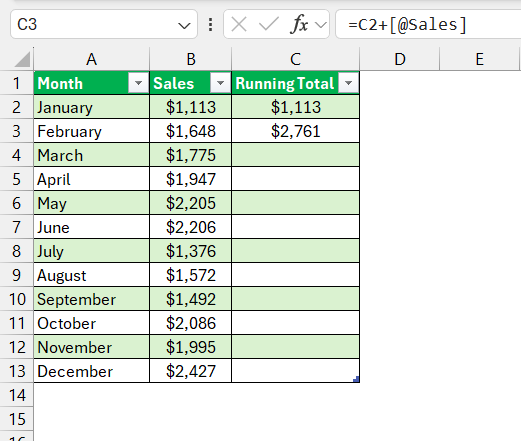Image resolution: width=521 pixels, height=441 pixels.
Task: Select the sales cell showing $1,775
Action: coord(191,155)
